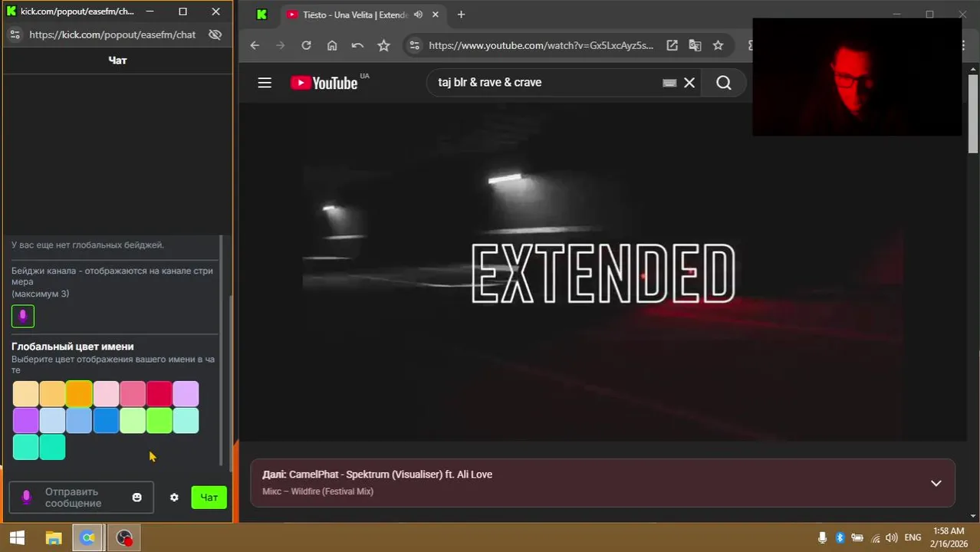Choose the lavender name color swatch
The height and width of the screenshot is (552, 980).
[186, 394]
